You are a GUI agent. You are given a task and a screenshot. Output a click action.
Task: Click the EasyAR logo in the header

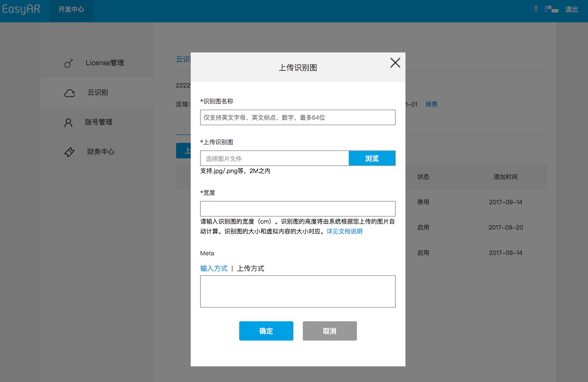pos(22,10)
